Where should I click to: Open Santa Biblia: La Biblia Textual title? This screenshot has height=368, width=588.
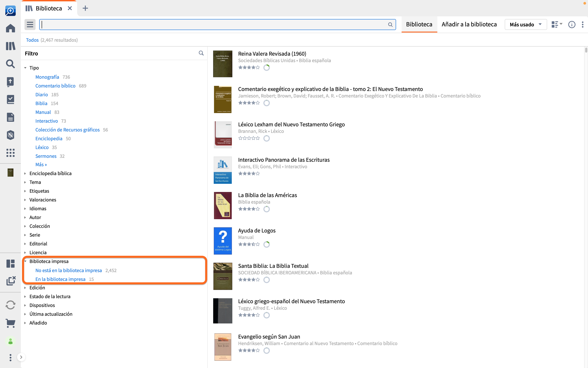pos(273,266)
